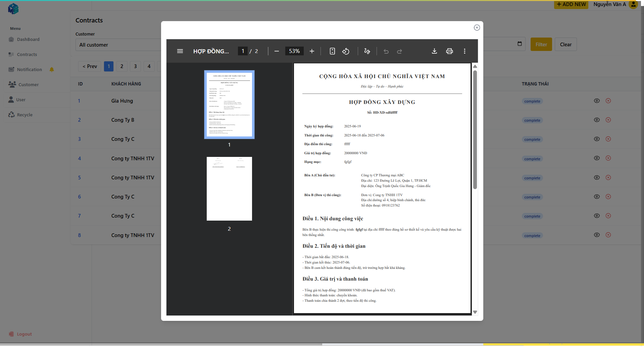
Task: View contract in row 1 via eye icon
Action: pyautogui.click(x=597, y=101)
